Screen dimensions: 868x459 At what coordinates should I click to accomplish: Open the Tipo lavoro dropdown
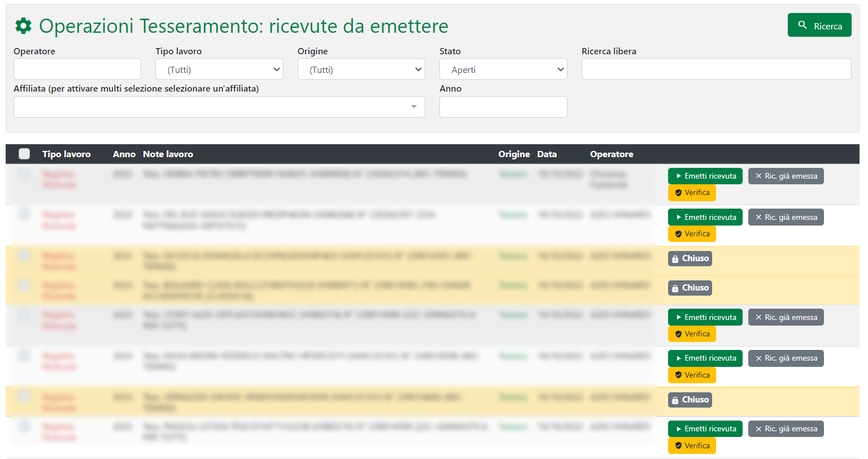point(219,70)
